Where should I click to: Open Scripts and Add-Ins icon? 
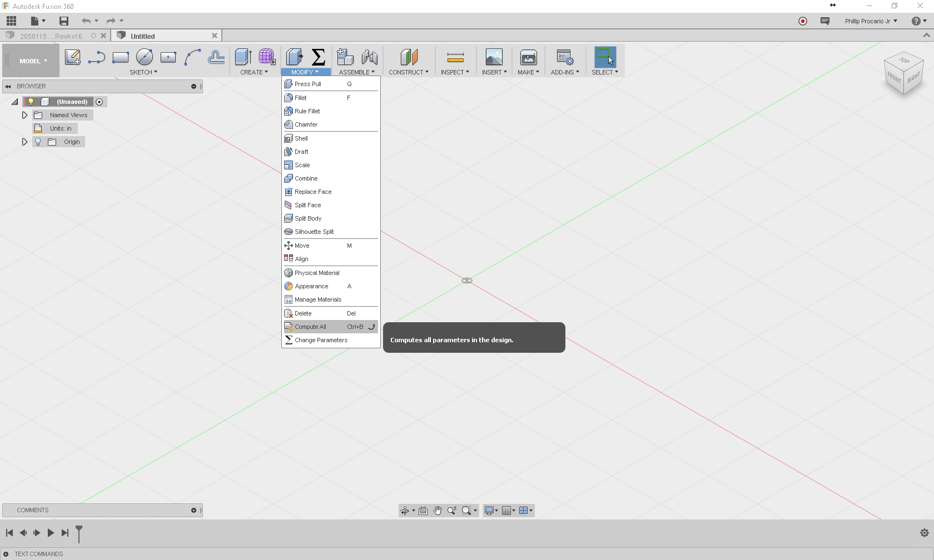coord(565,57)
